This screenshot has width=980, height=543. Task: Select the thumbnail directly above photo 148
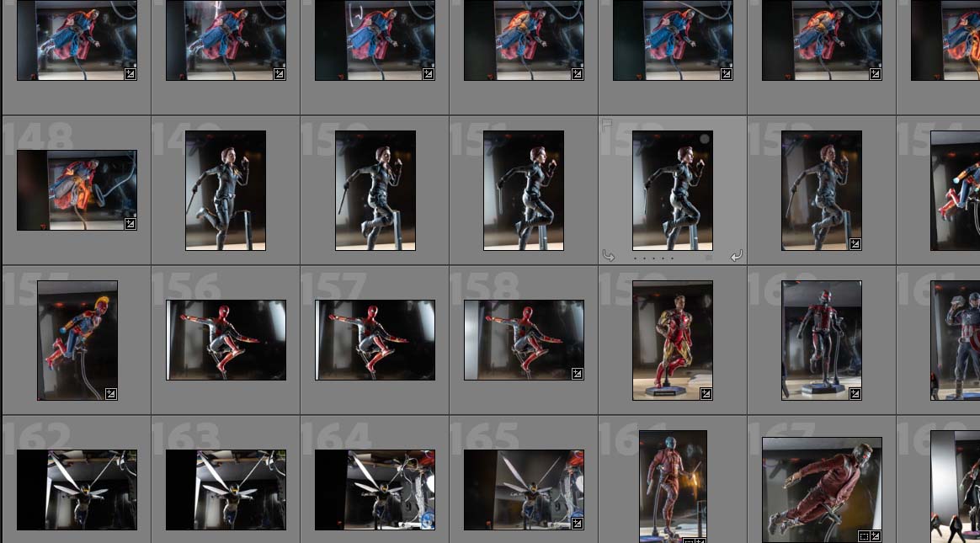[x=77, y=40]
